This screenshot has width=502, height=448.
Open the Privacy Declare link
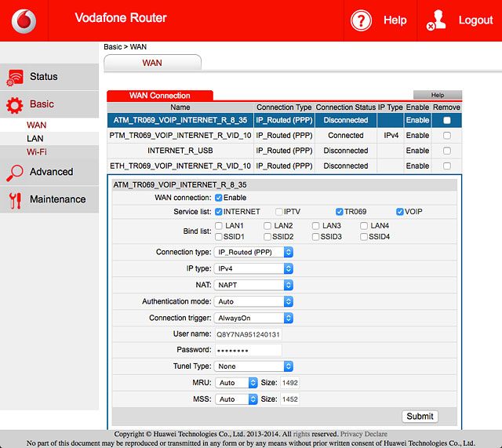[x=364, y=434]
